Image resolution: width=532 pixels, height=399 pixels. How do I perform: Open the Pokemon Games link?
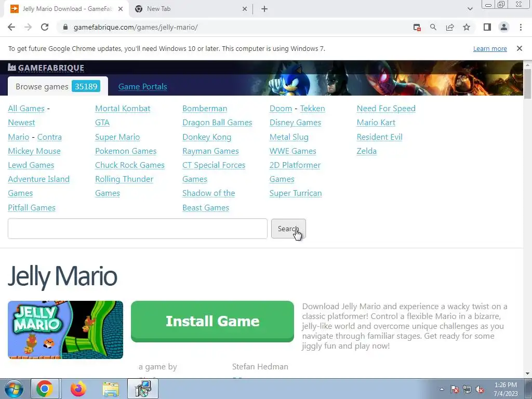[126, 151]
